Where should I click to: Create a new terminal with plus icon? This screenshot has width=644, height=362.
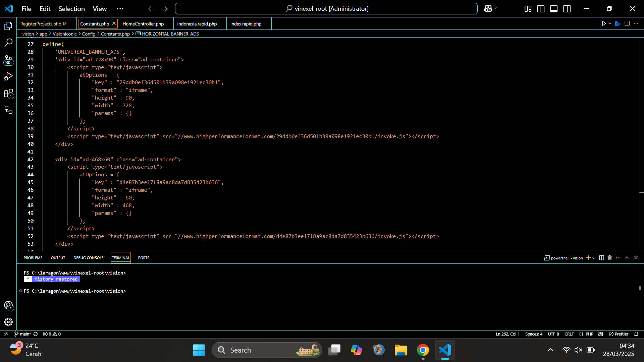tap(588, 258)
